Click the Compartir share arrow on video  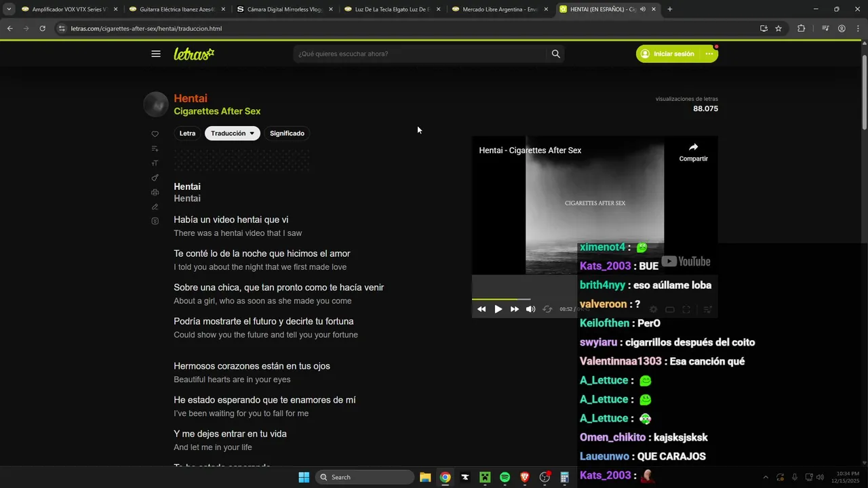693,152
